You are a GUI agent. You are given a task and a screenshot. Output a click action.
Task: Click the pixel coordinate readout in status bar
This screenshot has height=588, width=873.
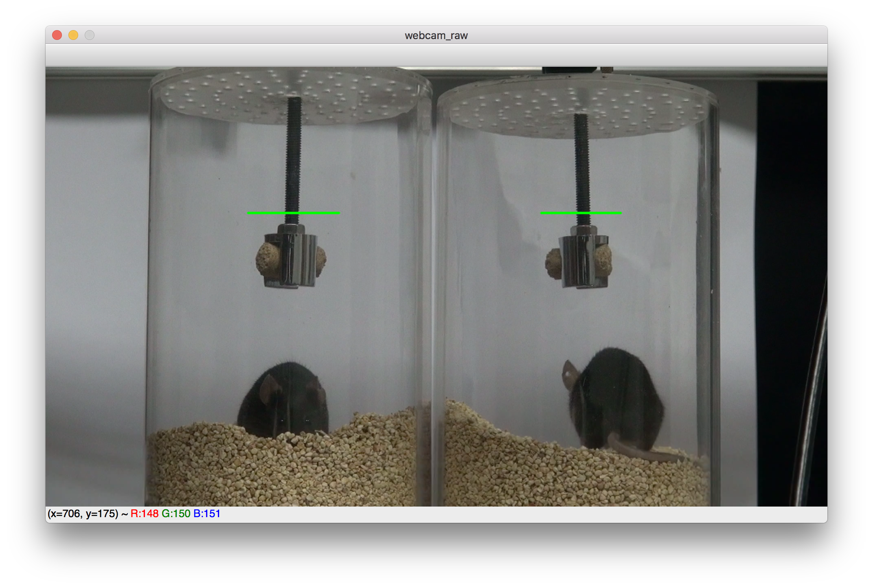click(83, 514)
